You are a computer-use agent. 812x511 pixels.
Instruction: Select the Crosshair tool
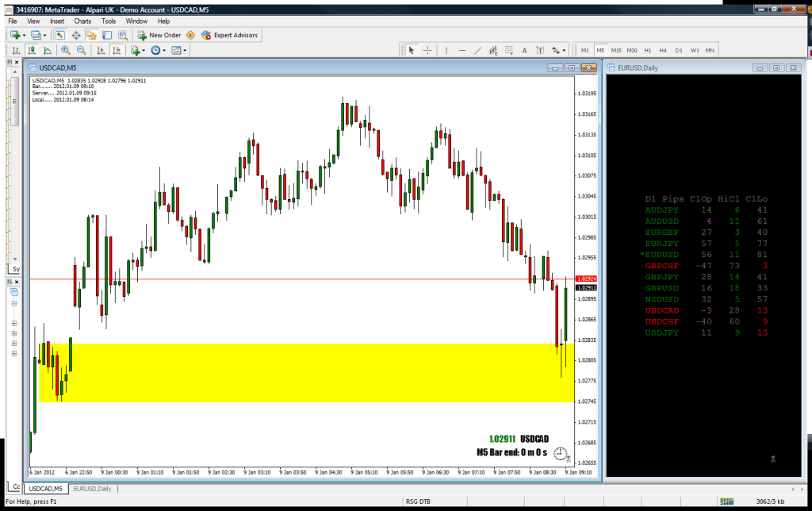pos(427,50)
